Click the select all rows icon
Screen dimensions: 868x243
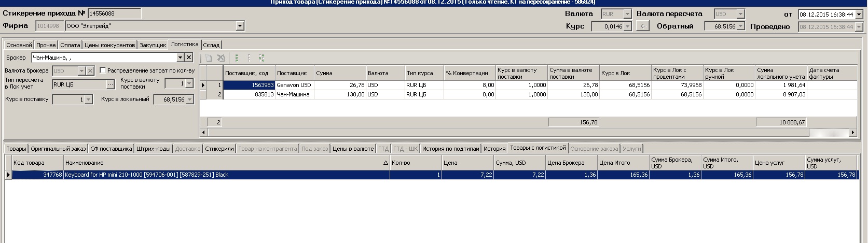237,58
